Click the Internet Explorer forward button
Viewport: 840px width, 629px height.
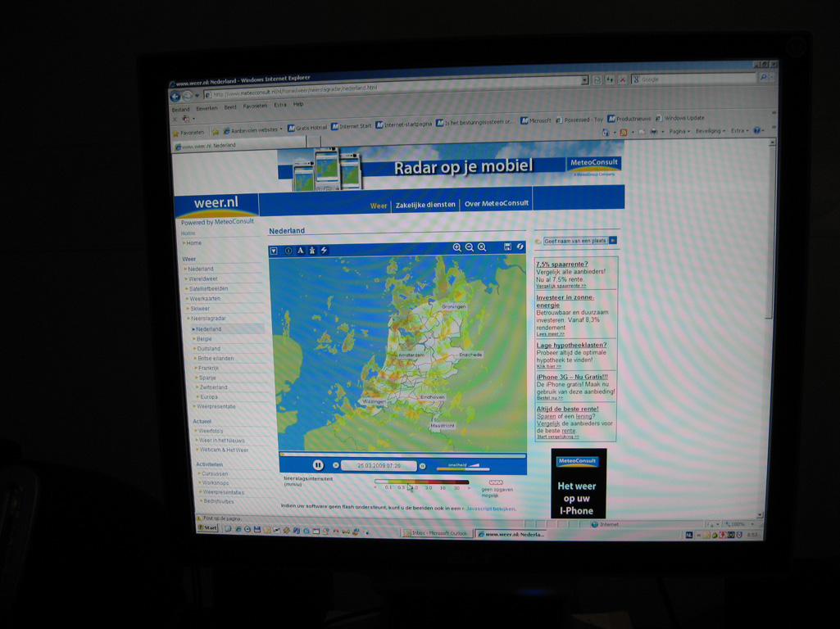[x=187, y=97]
